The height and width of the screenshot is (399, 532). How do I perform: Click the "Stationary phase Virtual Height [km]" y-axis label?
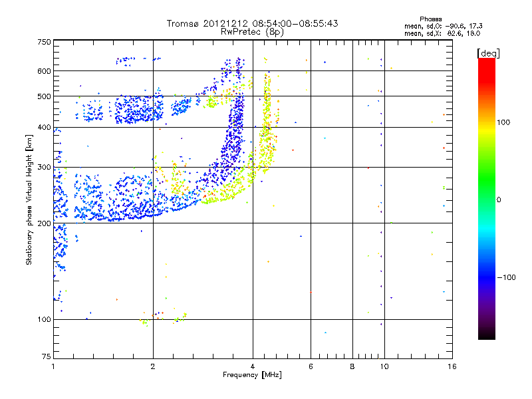click(29, 200)
